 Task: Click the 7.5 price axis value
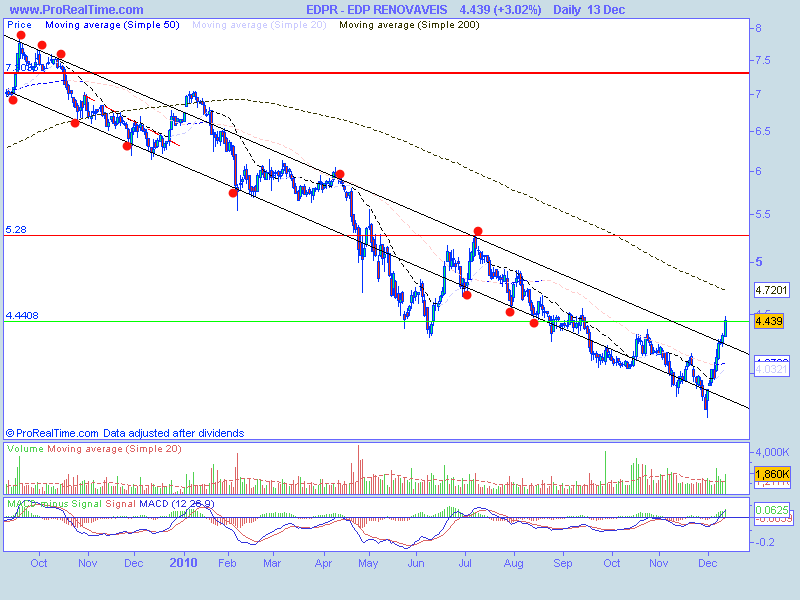763,60
